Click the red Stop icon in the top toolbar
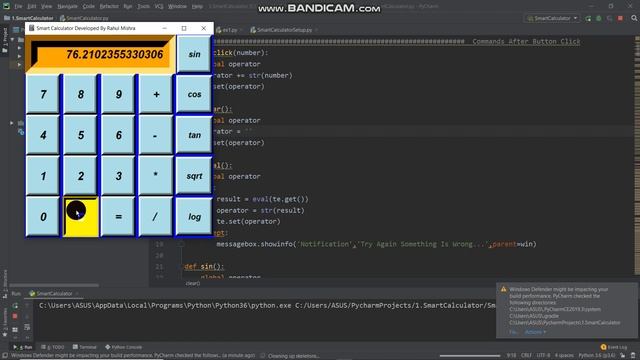 [x=620, y=18]
